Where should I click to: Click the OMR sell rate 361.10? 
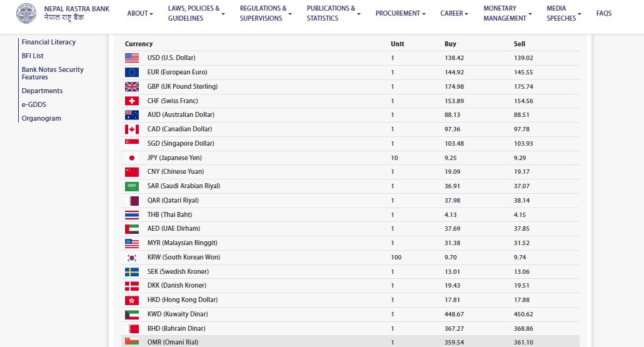[523, 342]
